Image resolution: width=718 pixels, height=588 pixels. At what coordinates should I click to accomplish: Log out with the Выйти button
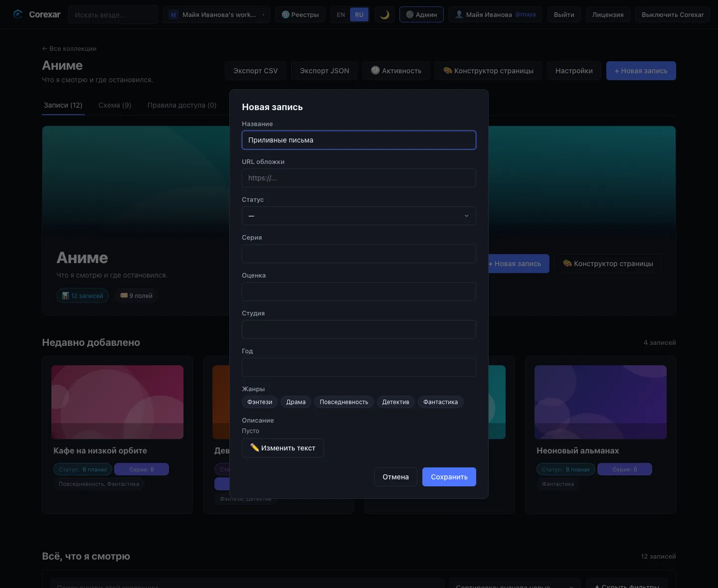tap(564, 14)
